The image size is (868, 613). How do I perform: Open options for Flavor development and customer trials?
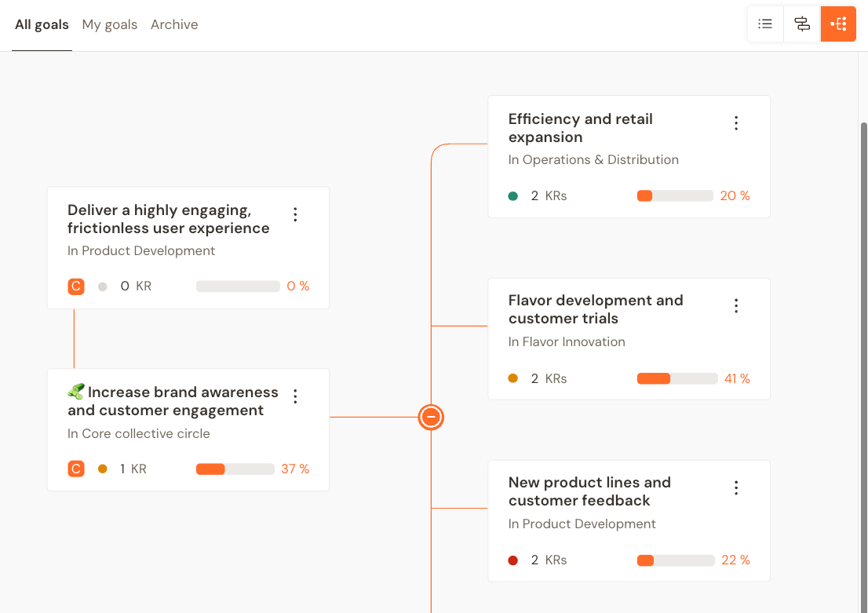(736, 305)
